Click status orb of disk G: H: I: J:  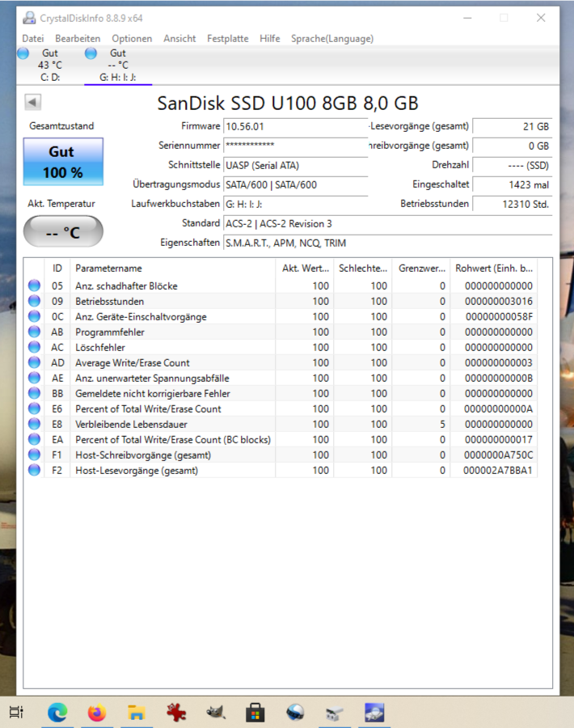[91, 53]
